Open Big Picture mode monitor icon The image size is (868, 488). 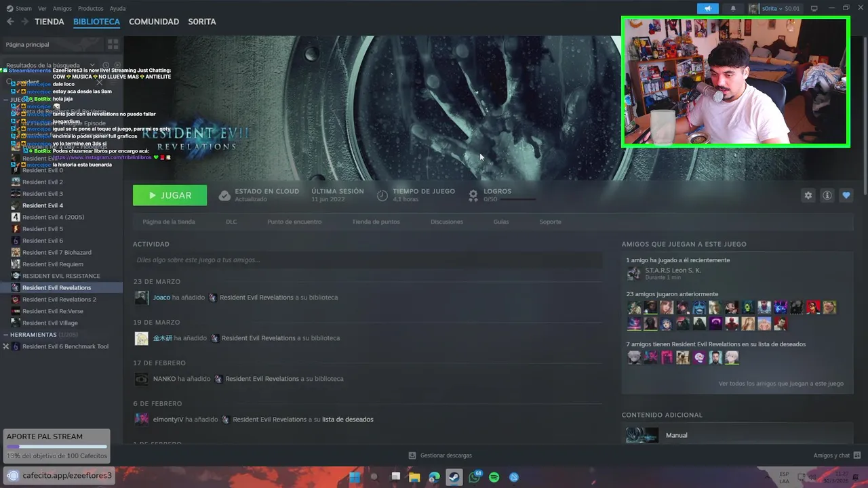(814, 8)
